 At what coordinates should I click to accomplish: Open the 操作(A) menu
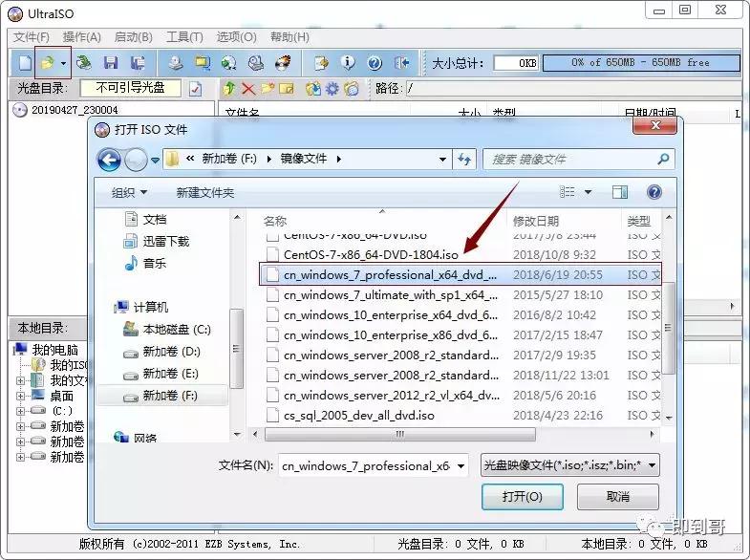[82, 37]
